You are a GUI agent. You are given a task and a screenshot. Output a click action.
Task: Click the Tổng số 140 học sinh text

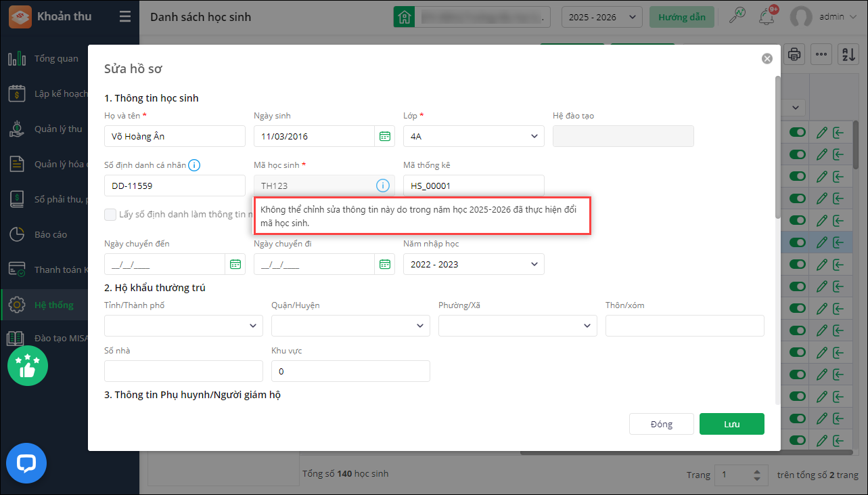point(346,473)
